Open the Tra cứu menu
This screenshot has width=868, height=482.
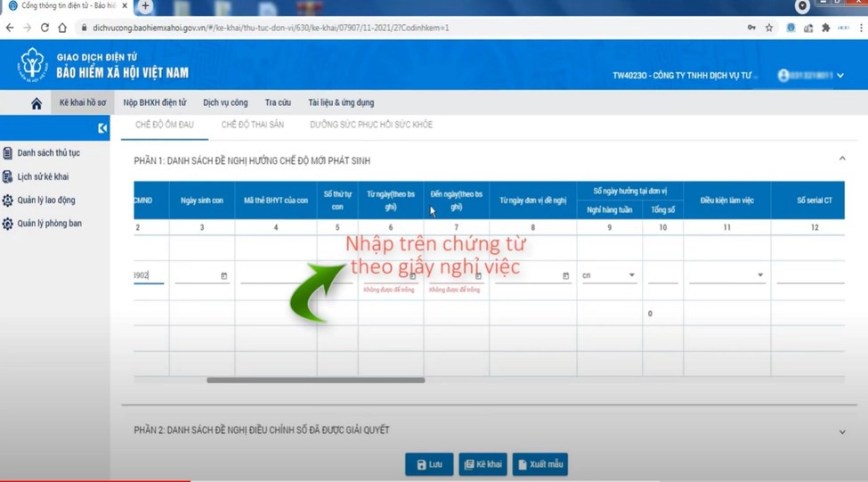[278, 102]
